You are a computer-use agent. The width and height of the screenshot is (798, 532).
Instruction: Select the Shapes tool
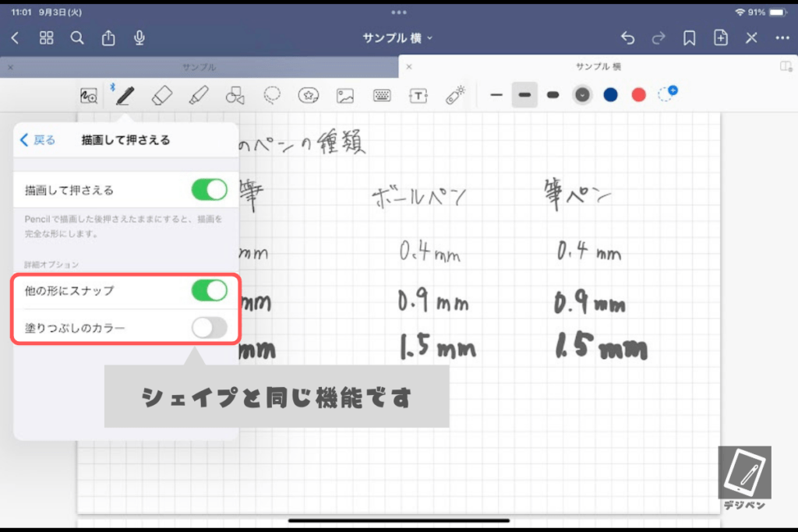tap(235, 96)
